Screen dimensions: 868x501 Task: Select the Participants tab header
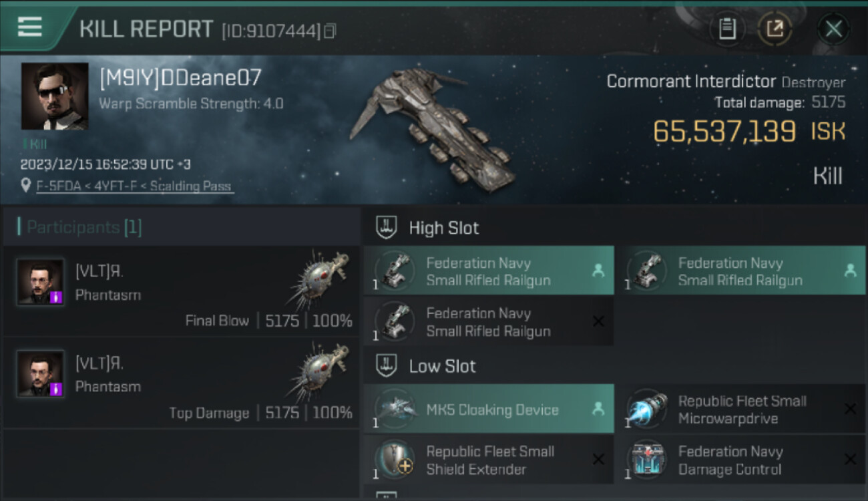pyautogui.click(x=84, y=227)
